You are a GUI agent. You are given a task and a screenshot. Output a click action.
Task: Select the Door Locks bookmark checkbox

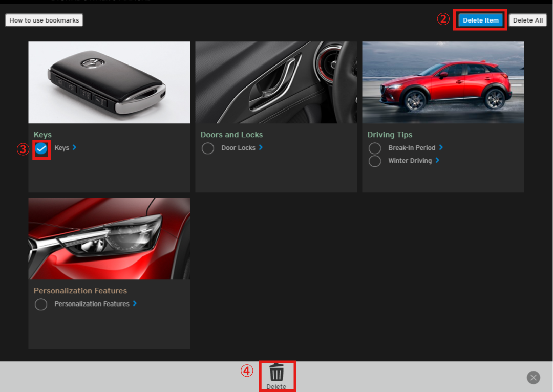point(208,148)
